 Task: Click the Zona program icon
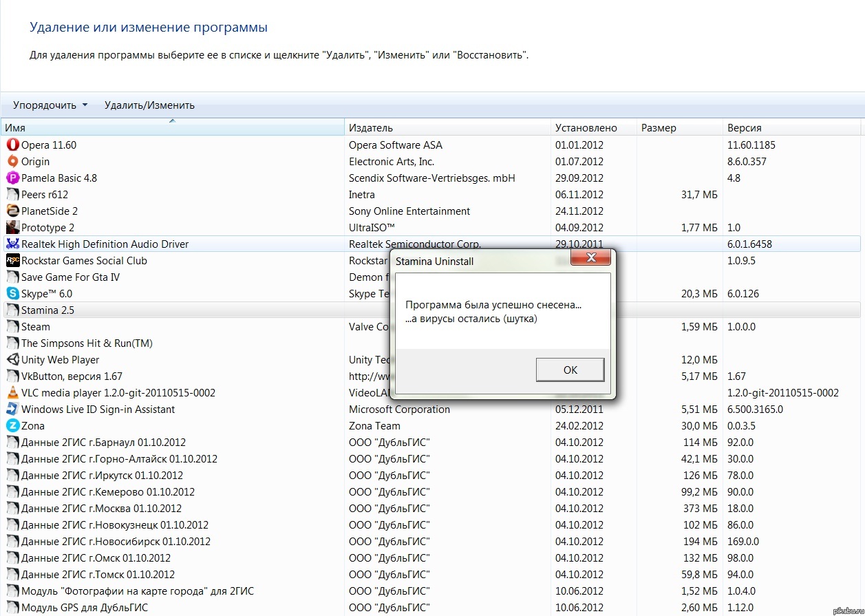click(12, 425)
